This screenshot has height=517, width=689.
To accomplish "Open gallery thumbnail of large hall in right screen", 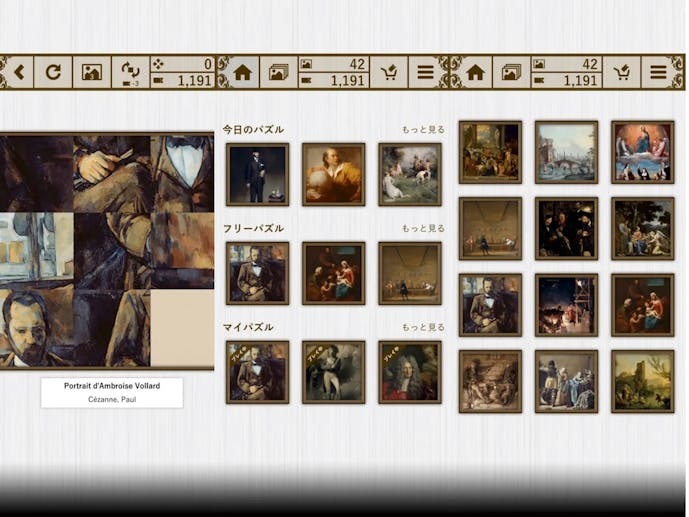I will (x=490, y=228).
